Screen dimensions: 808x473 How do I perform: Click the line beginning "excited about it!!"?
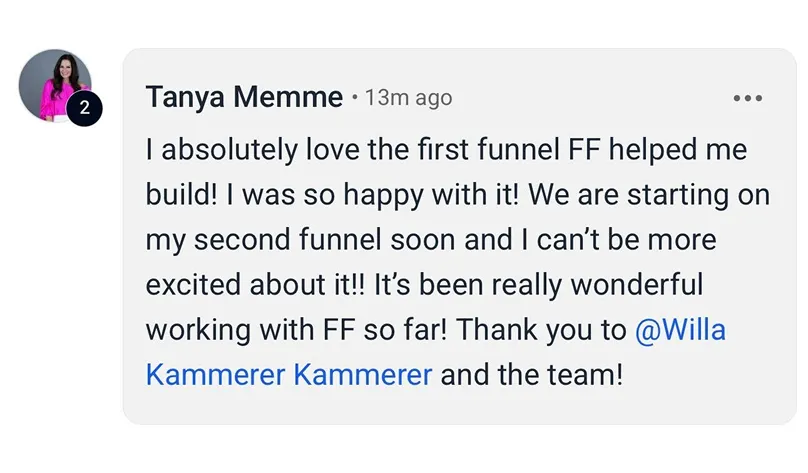click(424, 285)
